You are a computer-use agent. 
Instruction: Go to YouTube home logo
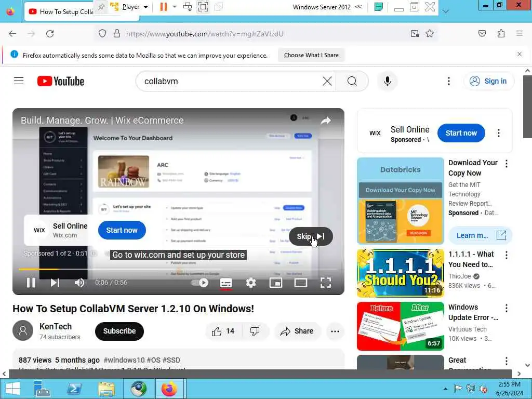(x=61, y=81)
